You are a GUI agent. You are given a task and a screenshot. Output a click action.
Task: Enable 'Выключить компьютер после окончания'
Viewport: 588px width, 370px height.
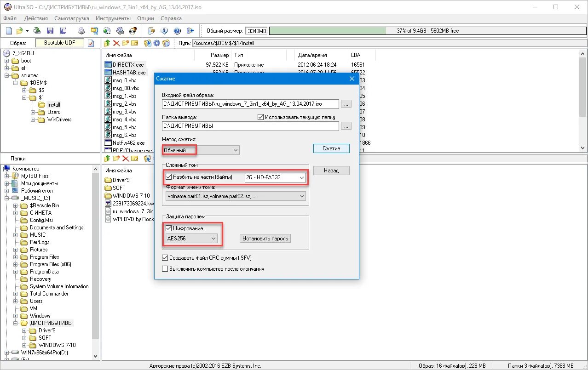[x=165, y=269]
